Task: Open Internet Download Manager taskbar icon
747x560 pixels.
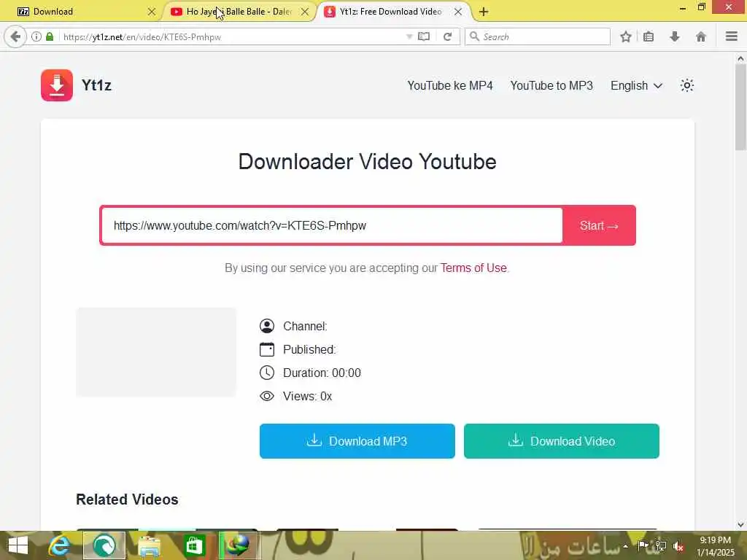Action: click(239, 545)
